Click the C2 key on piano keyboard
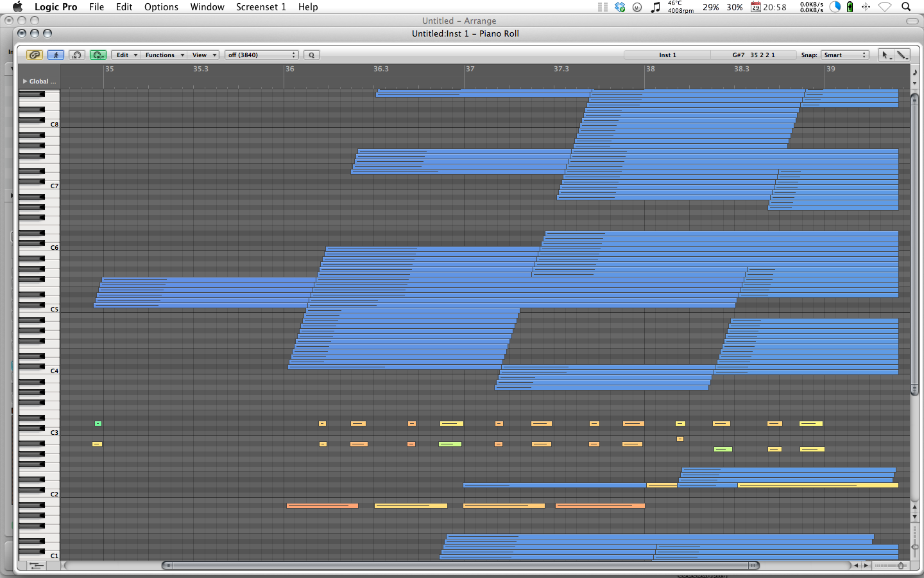Viewport: 924px width, 578px height. (39, 495)
